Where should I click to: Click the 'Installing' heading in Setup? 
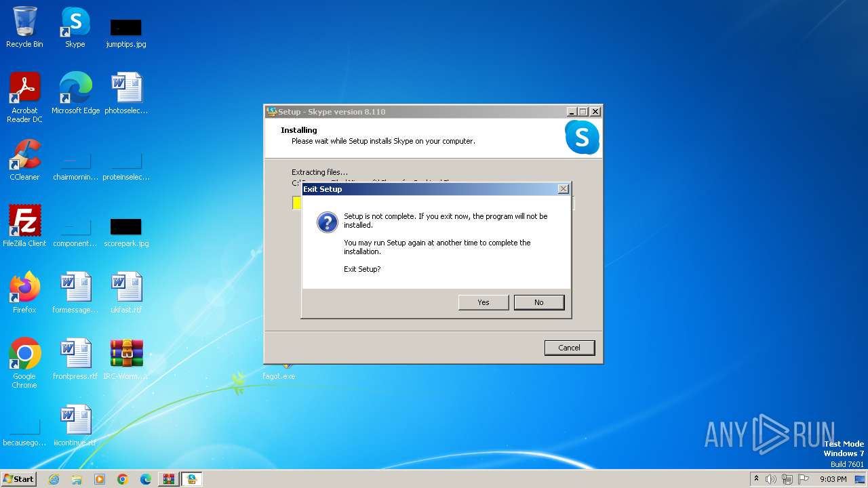pos(299,130)
